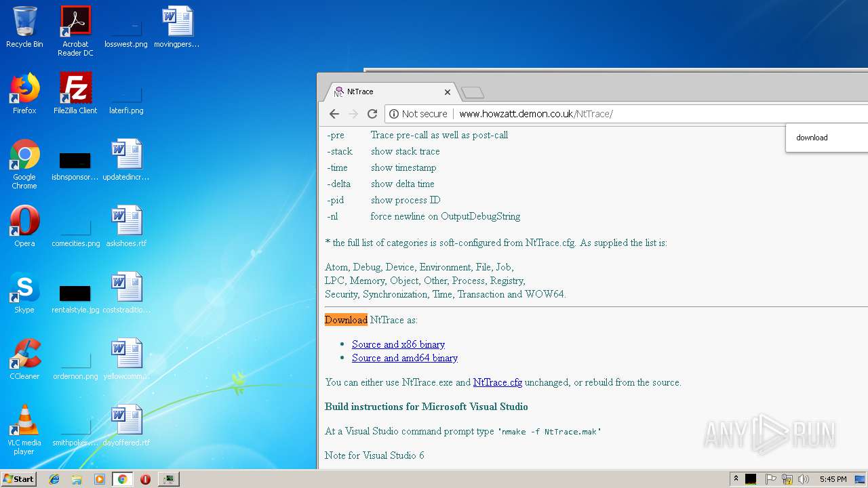Launch Opera desktop shortcut
Screen dimensions: 868x488
24,227
